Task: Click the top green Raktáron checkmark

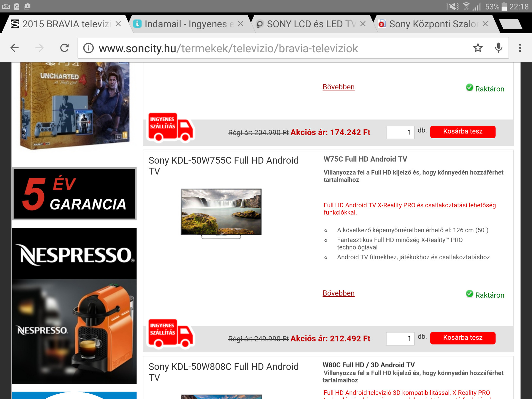Action: (x=469, y=88)
